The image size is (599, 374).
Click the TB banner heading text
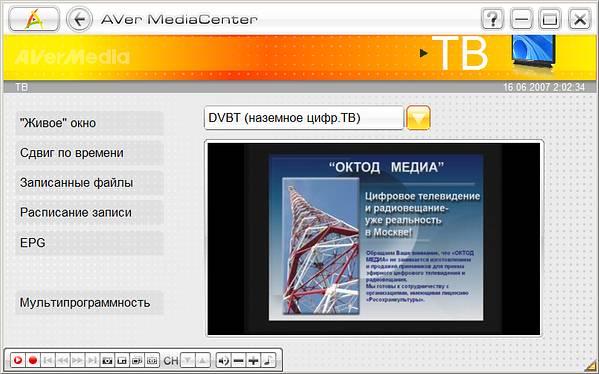click(460, 54)
